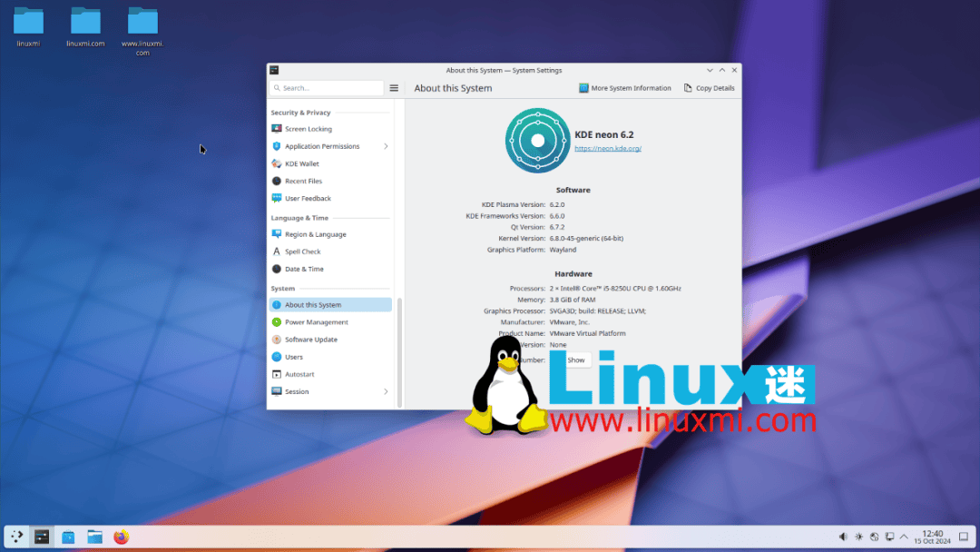Open KDE Wallet settings
Viewport: 980px width, 552px height.
tap(301, 163)
